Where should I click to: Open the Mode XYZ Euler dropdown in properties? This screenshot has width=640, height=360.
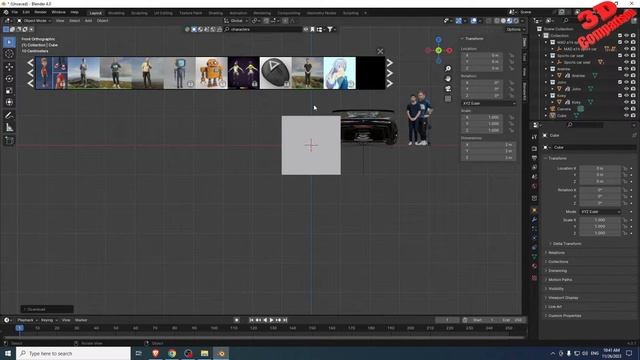(x=600, y=211)
